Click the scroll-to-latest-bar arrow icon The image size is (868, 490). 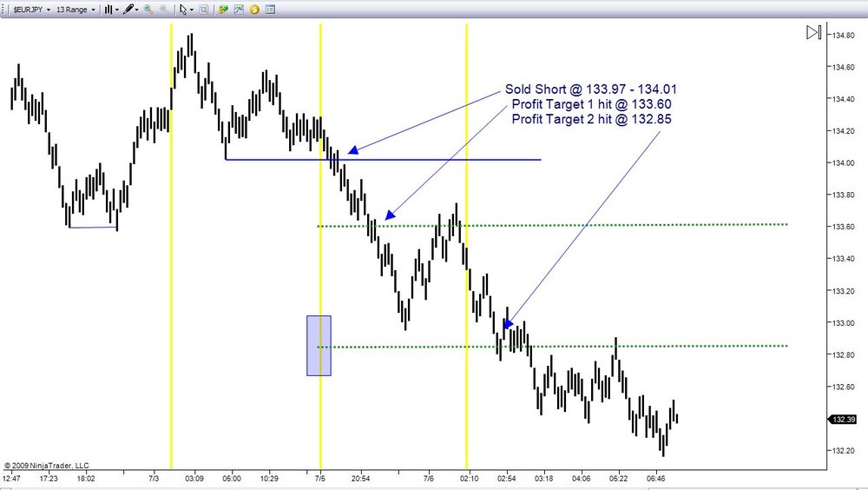coord(814,33)
